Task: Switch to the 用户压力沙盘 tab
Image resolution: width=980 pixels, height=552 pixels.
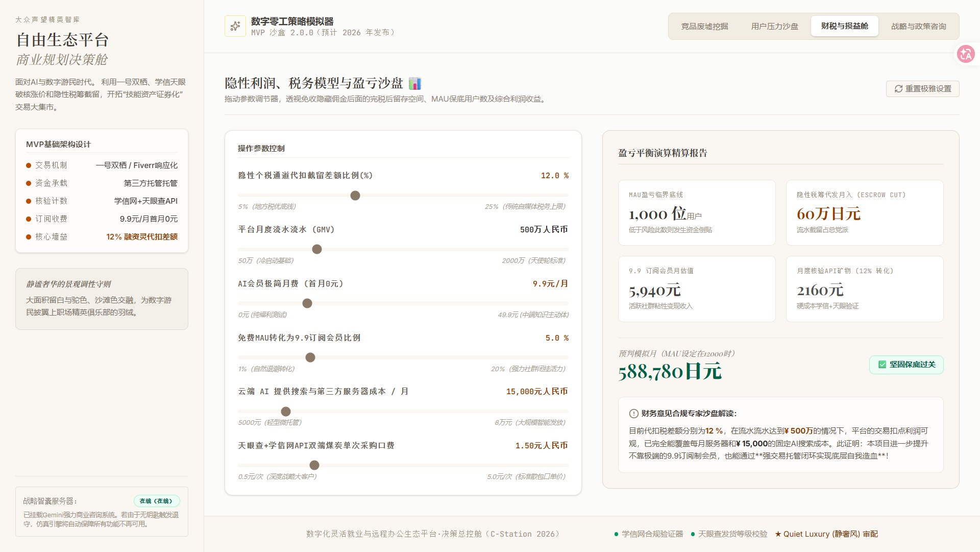Action: pyautogui.click(x=774, y=26)
